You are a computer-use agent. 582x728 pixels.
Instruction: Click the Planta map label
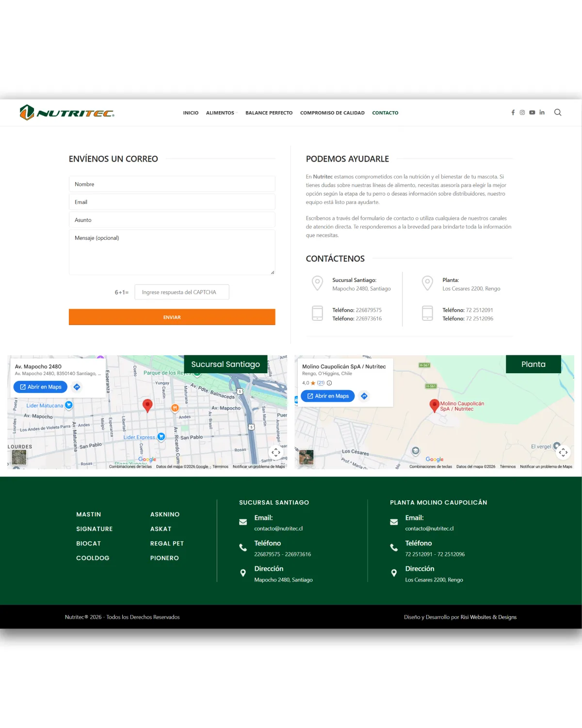click(x=533, y=364)
